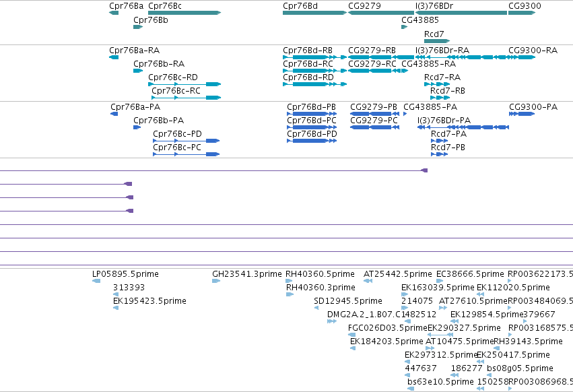Click the EC38666.5prime EST label

pyautogui.click(x=470, y=274)
